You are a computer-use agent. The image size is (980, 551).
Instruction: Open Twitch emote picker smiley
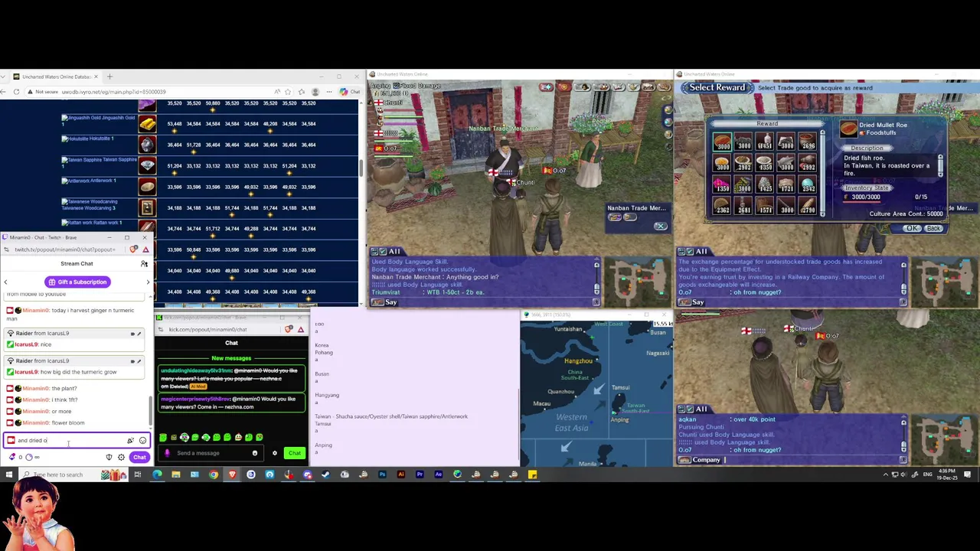click(x=142, y=440)
